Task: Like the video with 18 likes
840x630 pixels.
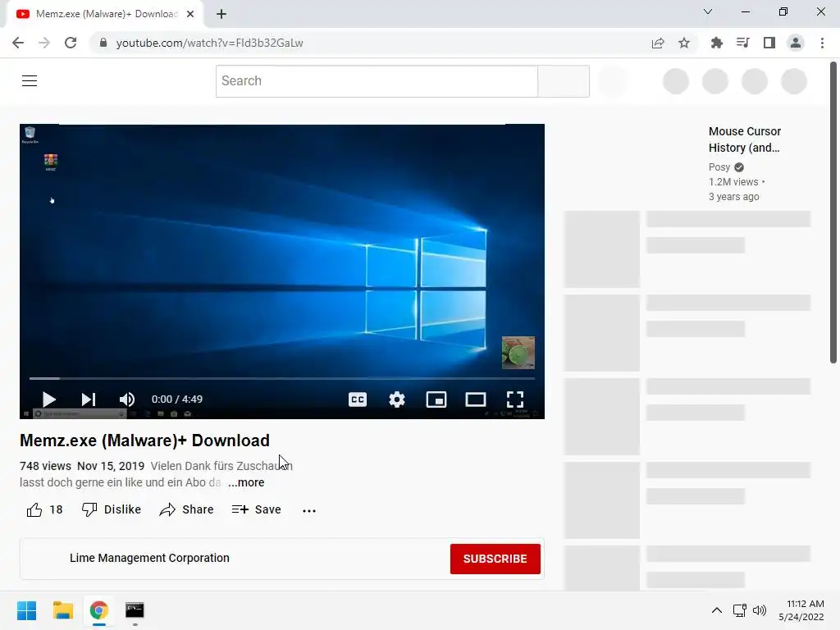Action: tap(44, 509)
